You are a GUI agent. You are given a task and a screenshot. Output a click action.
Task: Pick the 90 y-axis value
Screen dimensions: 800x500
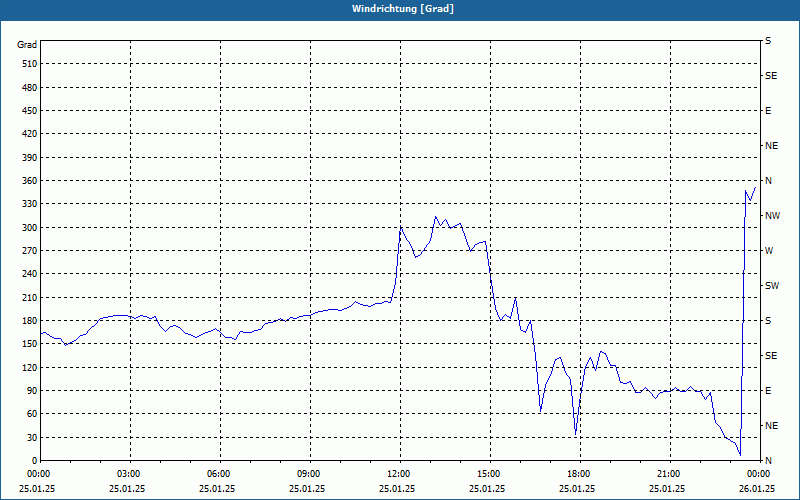tap(32, 391)
